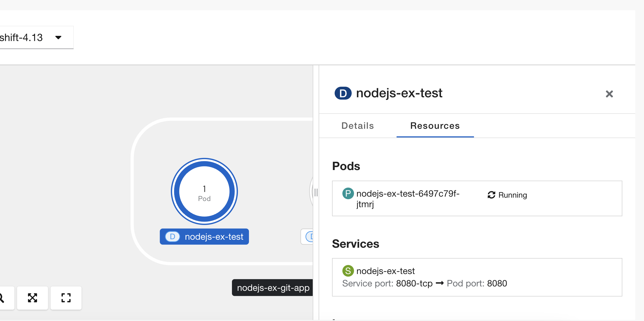
Task: Select the Resources tab
Action: (435, 126)
